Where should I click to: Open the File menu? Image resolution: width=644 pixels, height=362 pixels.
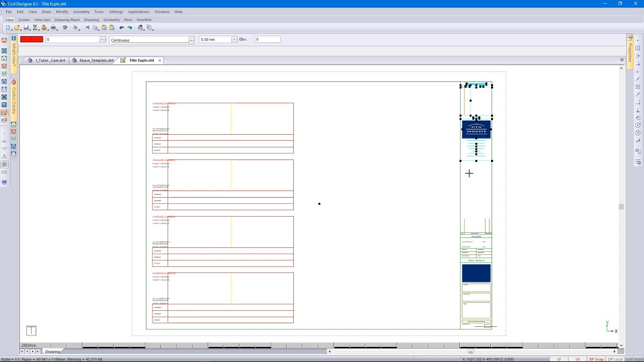[x=9, y=12]
